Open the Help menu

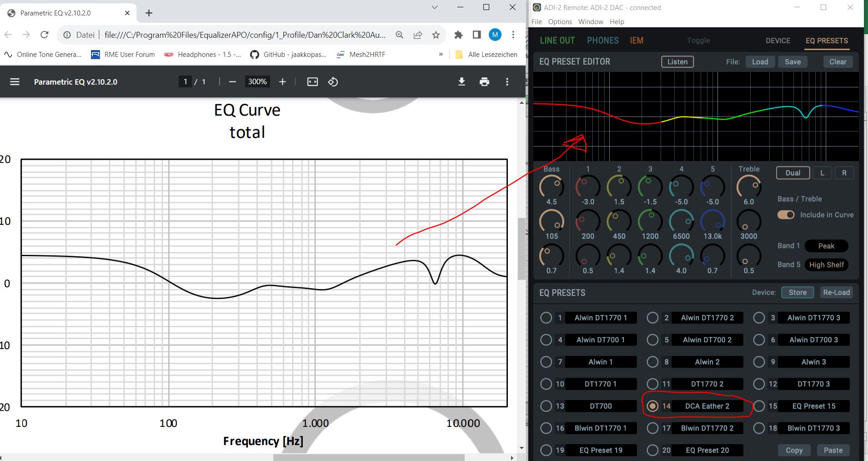pyautogui.click(x=617, y=22)
